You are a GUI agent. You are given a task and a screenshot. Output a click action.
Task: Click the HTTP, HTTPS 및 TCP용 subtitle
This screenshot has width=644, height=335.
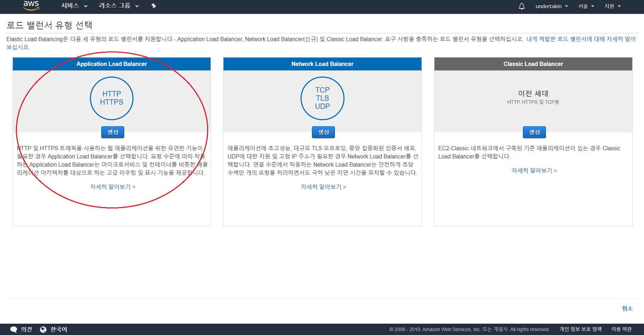533,102
